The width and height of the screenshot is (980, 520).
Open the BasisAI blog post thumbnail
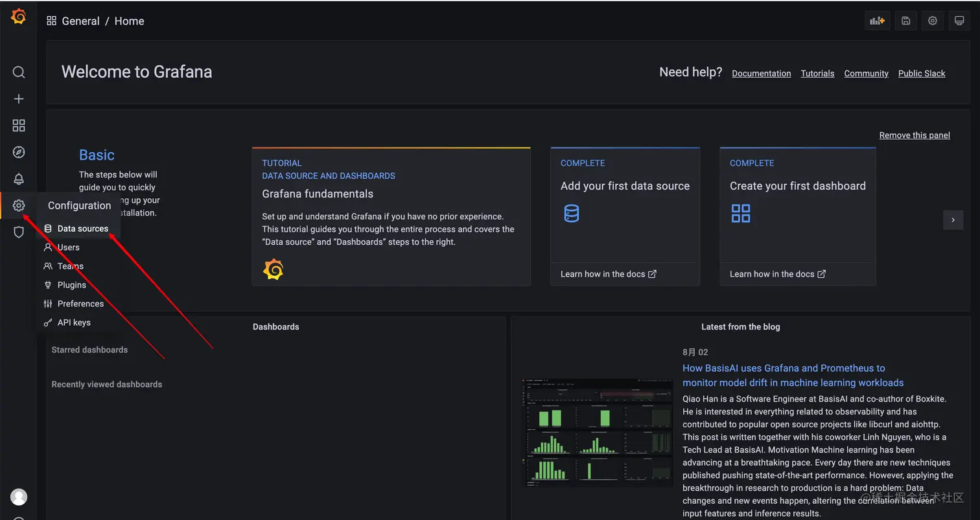(598, 432)
